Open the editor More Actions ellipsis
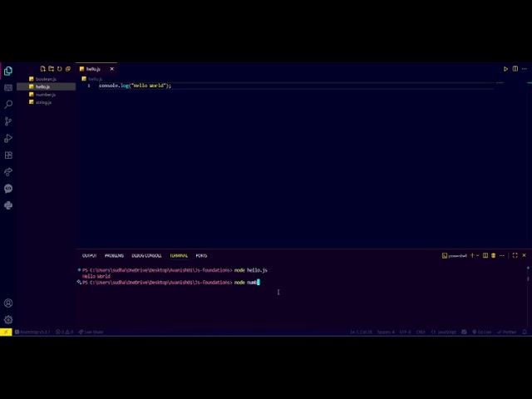This screenshot has height=399, width=532. tap(525, 69)
